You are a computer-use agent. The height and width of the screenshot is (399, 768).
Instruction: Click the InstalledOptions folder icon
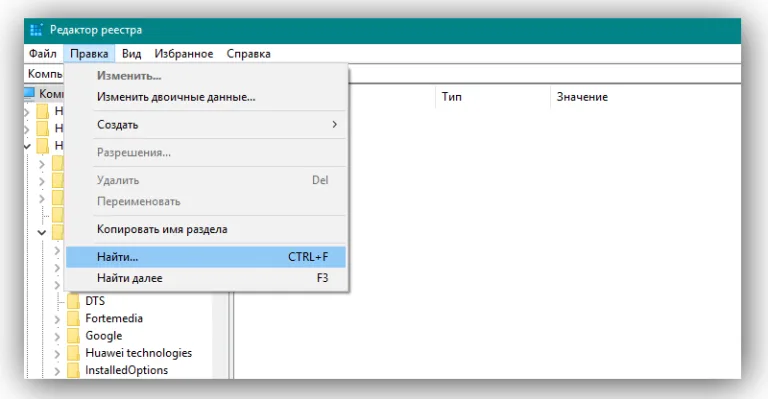tap(73, 370)
